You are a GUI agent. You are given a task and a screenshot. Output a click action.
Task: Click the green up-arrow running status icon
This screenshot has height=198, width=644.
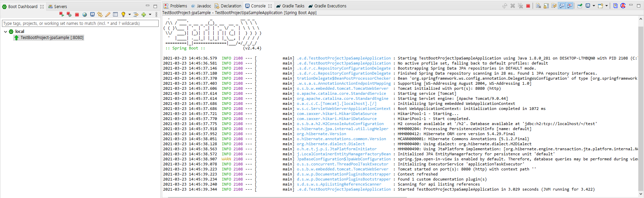16,38
